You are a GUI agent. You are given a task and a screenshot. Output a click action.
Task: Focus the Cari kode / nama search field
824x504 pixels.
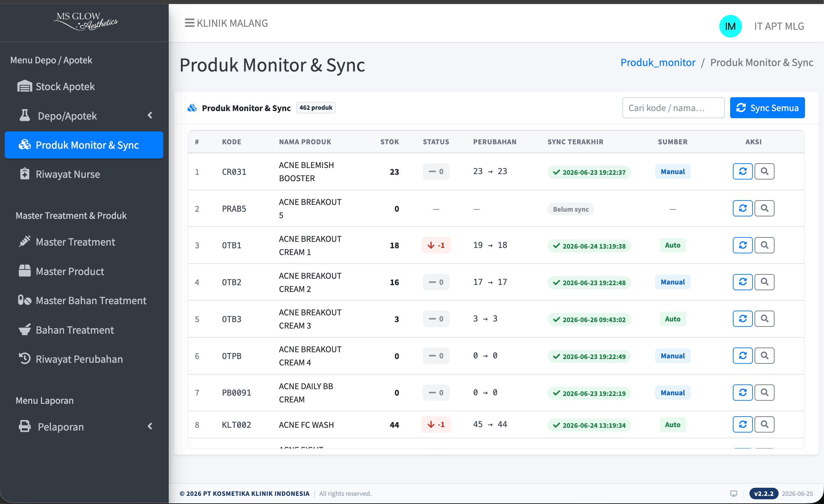click(x=673, y=108)
